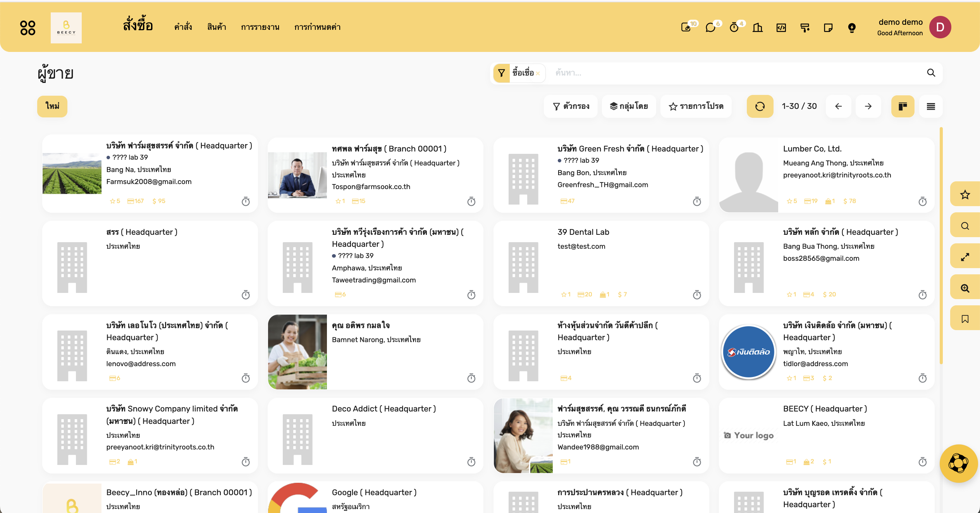Screen dimensions: 980x513
Task: Click the lightbulb tips icon
Action: (x=852, y=28)
